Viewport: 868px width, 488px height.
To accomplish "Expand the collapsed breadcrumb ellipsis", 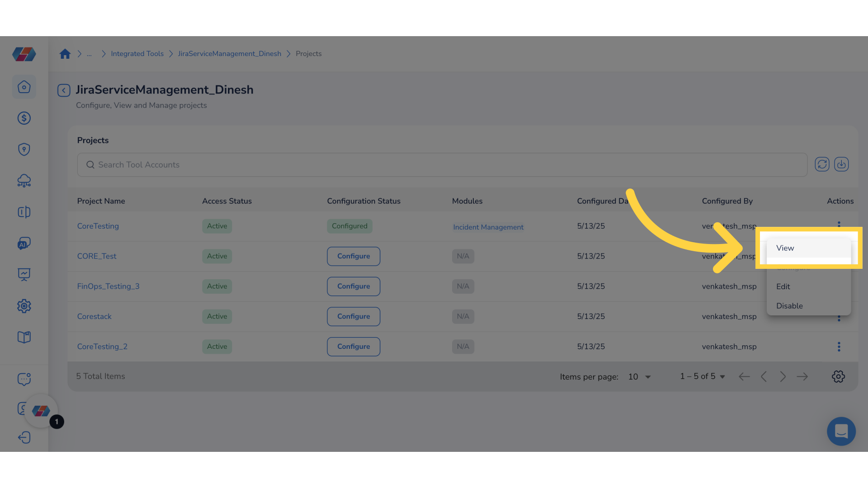I will (89, 54).
